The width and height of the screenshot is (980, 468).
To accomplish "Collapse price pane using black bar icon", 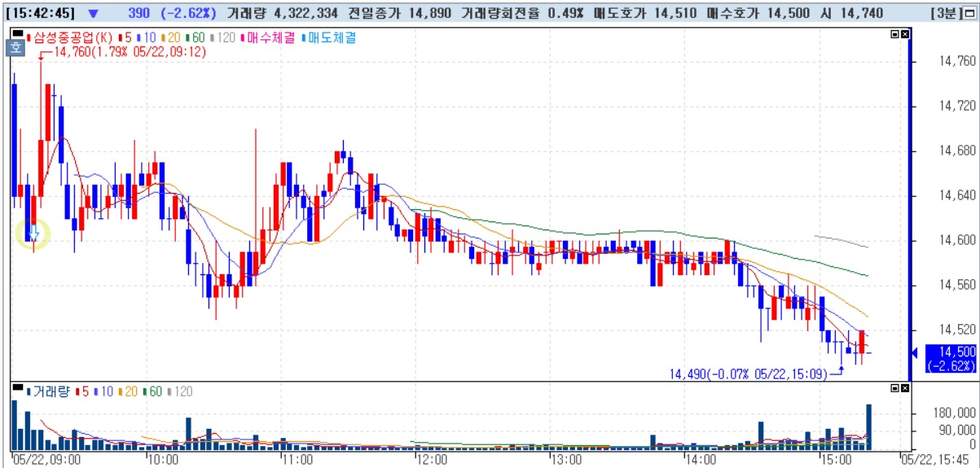I will pyautogui.click(x=18, y=34).
